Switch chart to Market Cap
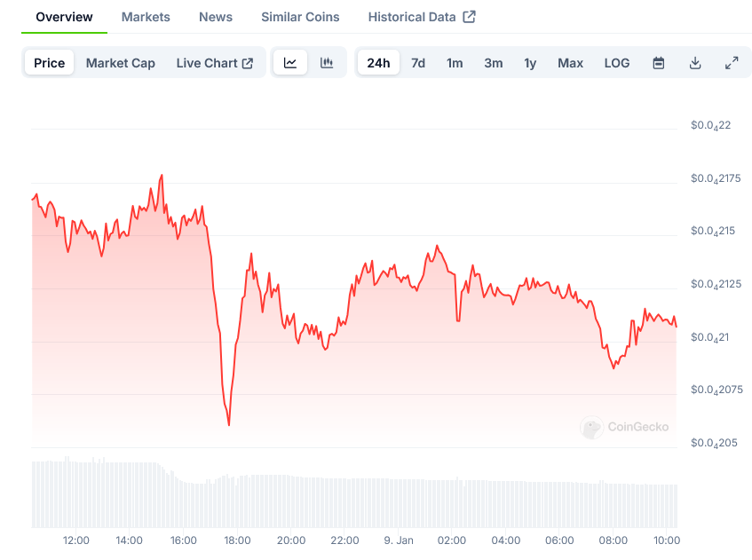This screenshot has width=752, height=560. 121,63
